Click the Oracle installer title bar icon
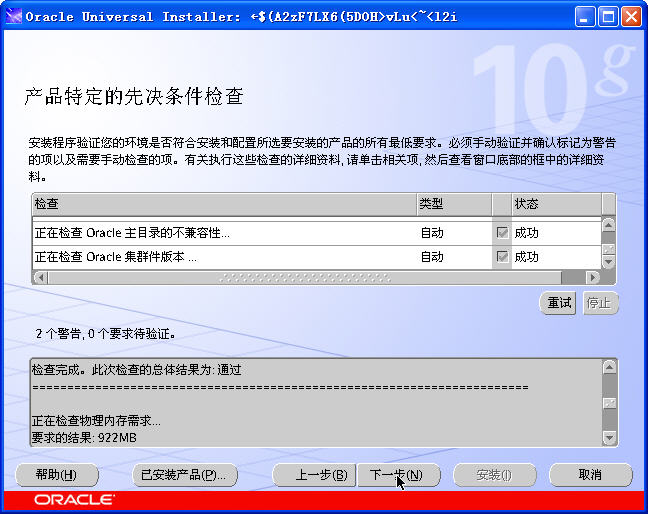Viewport: 648px width, 514px height. tap(13, 17)
